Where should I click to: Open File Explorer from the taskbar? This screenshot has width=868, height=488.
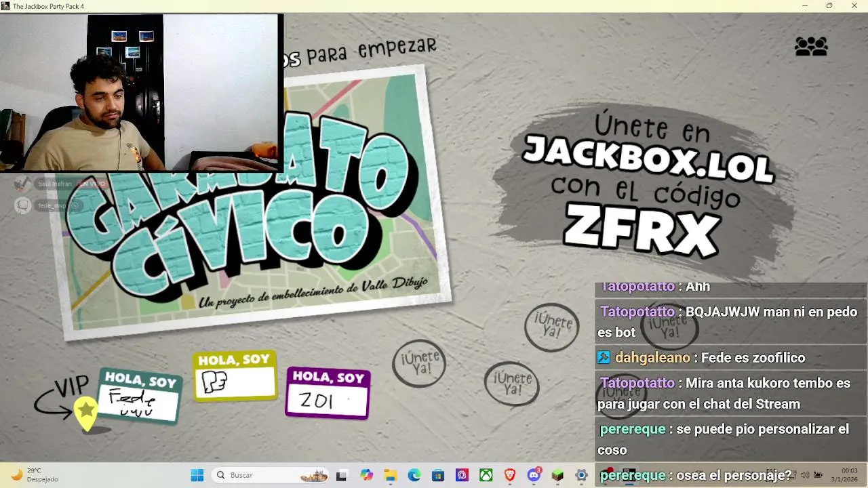point(391,475)
